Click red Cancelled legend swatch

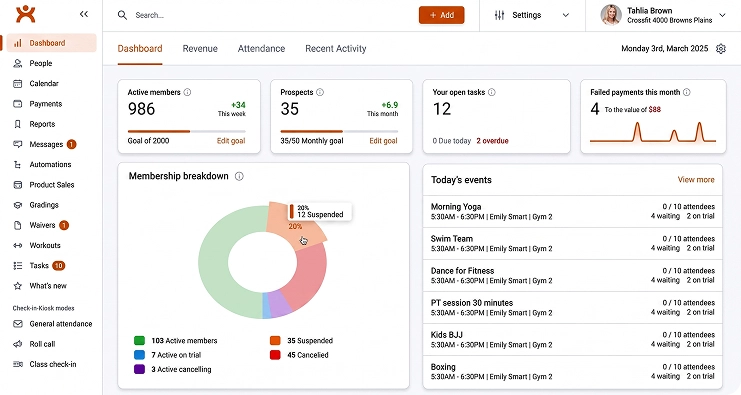tap(275, 355)
